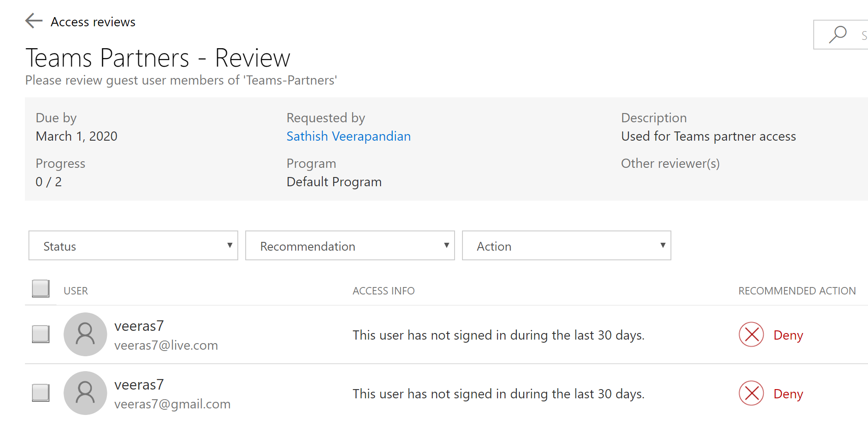This screenshot has height=436, width=868.
Task: Click access info text in veeras7@gmail.com row
Action: pyautogui.click(x=499, y=394)
